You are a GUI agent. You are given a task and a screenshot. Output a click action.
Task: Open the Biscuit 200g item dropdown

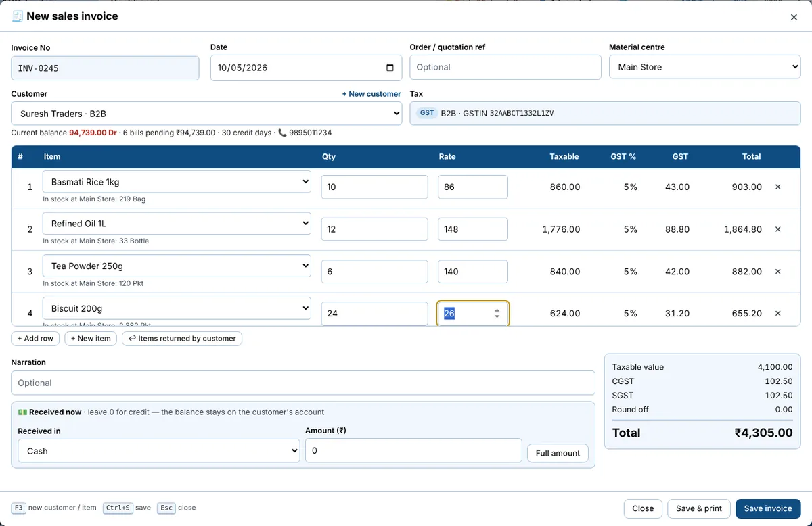click(177, 308)
